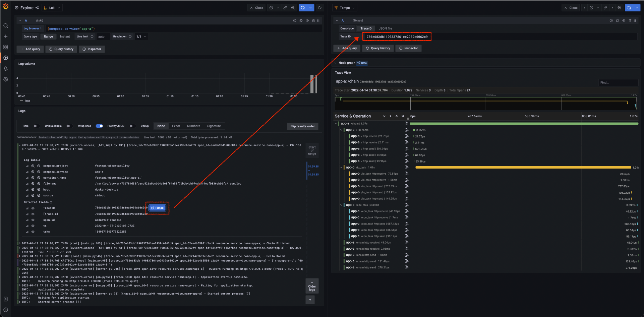Show the span_id field eye icon
644x317 pixels.
coord(33,220)
